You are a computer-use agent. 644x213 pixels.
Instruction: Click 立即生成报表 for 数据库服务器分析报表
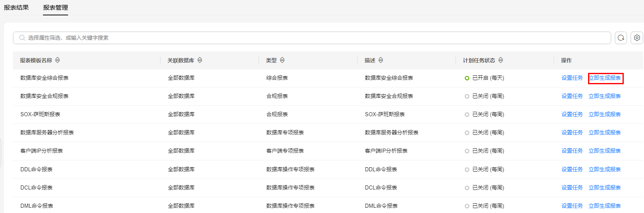pyautogui.click(x=605, y=132)
